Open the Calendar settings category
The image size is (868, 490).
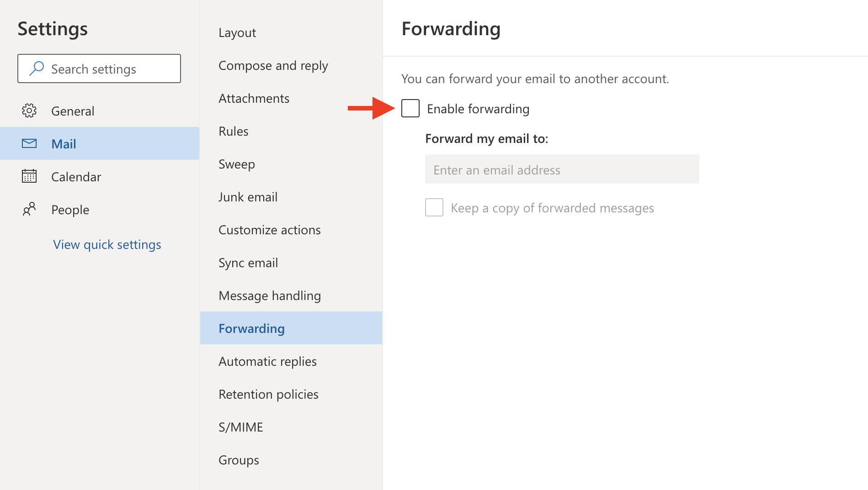[100, 176]
